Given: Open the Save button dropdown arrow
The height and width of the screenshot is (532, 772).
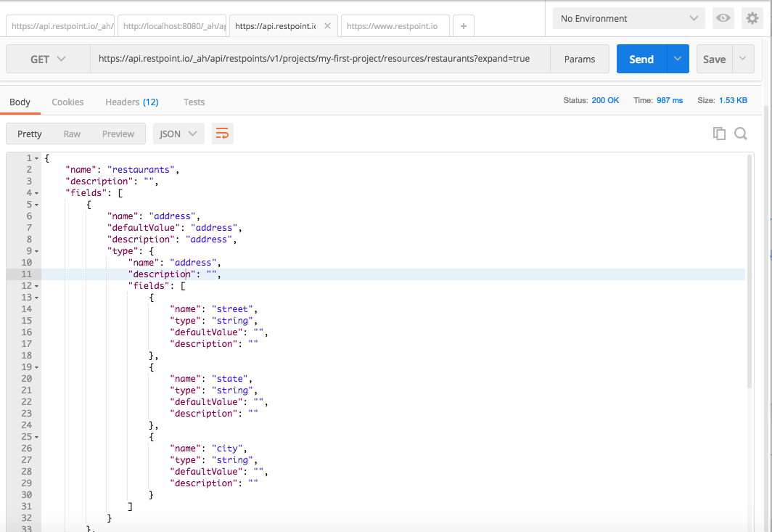Looking at the screenshot, I should (x=743, y=59).
